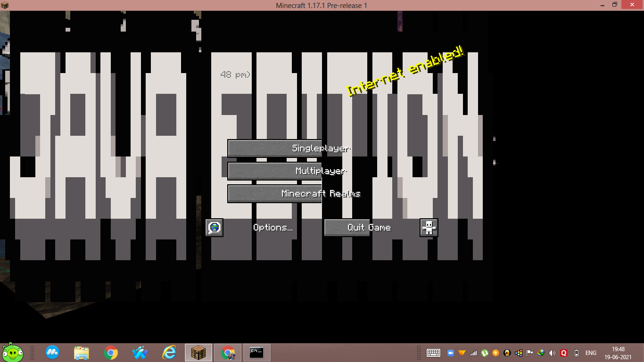Open the clock showing 19:48
Viewport: 644px width, 362px height.
[x=618, y=353]
